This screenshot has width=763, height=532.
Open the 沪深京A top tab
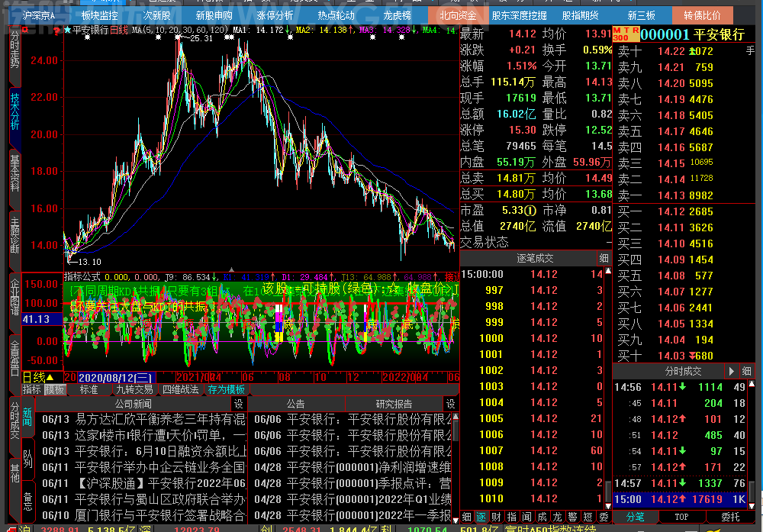pyautogui.click(x=39, y=15)
